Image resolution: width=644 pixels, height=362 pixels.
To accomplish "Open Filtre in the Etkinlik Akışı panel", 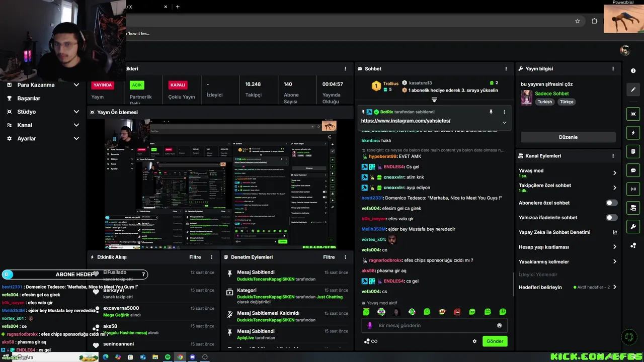I will pyautogui.click(x=195, y=257).
